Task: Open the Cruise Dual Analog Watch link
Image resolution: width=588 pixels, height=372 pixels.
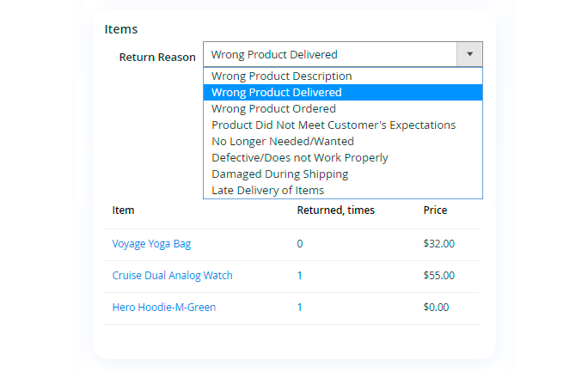Action: (172, 276)
